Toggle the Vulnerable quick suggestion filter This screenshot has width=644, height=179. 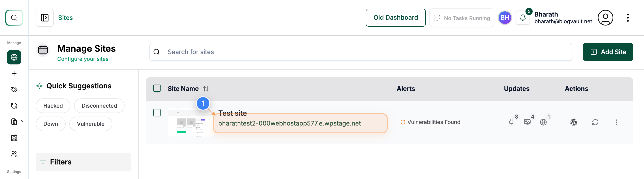click(x=91, y=124)
